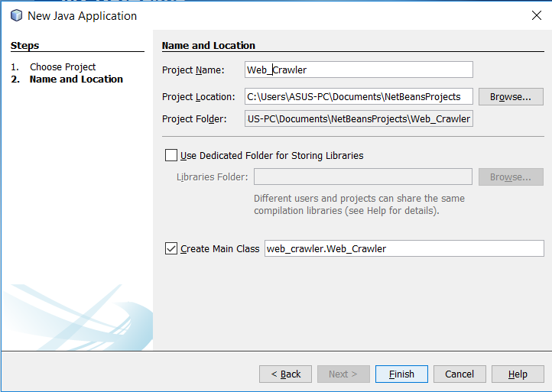
Task: Click the Finish button
Action: tap(401, 374)
